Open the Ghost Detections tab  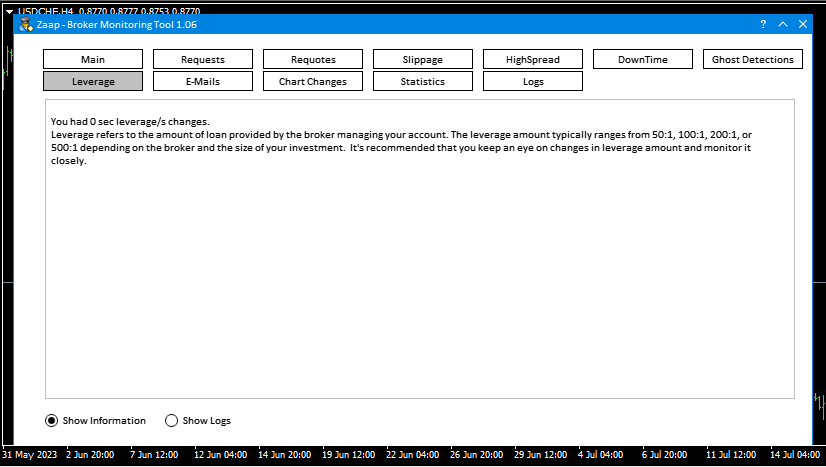click(753, 59)
